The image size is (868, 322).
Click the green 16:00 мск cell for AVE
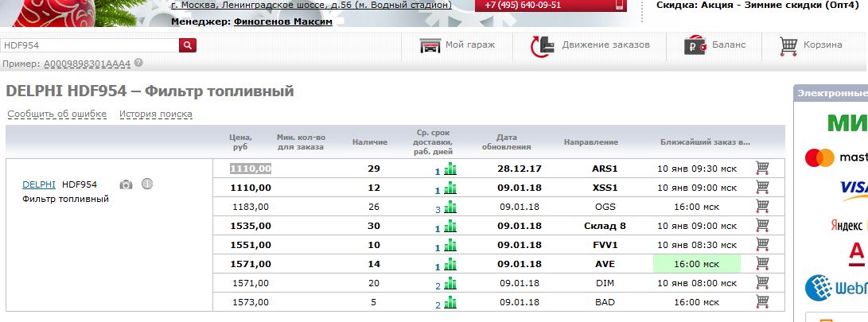coord(697,264)
